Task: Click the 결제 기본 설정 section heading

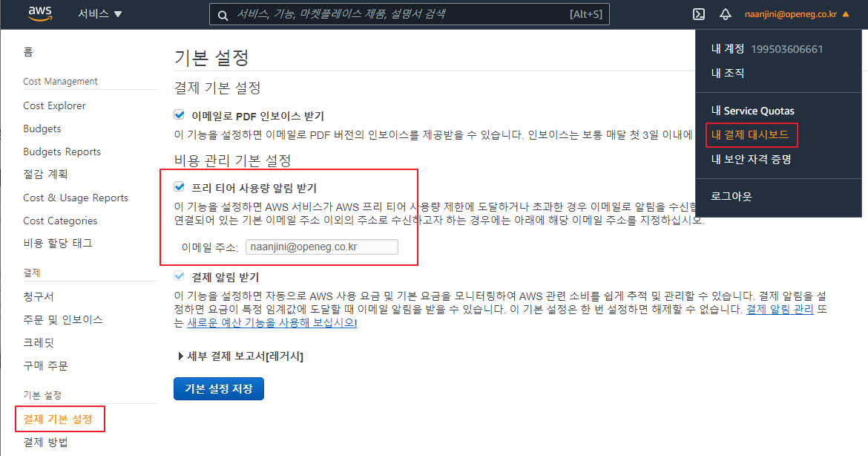Action: (x=217, y=88)
